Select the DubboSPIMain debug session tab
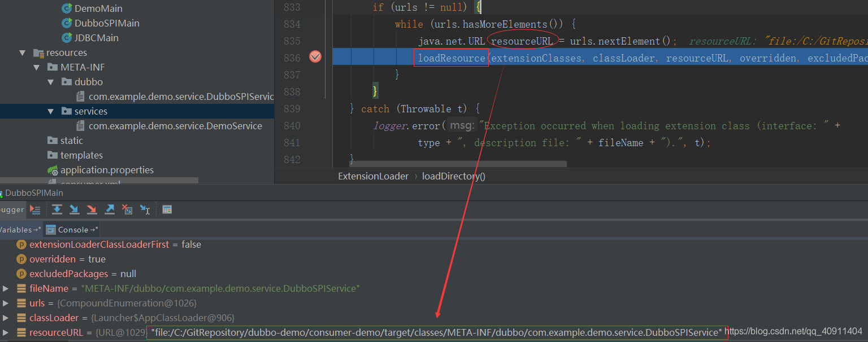 coord(34,192)
